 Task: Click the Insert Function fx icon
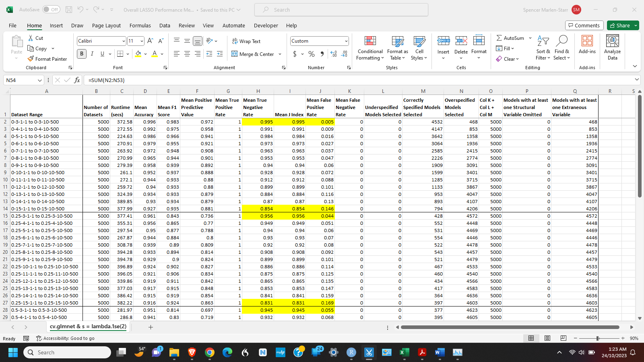[77, 80]
